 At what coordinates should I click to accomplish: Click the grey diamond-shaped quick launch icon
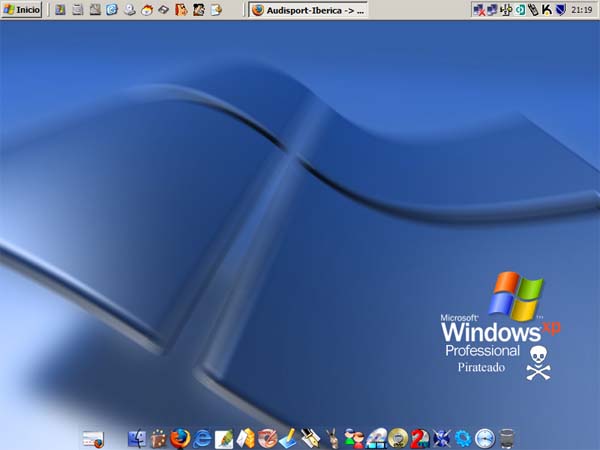(x=164, y=10)
